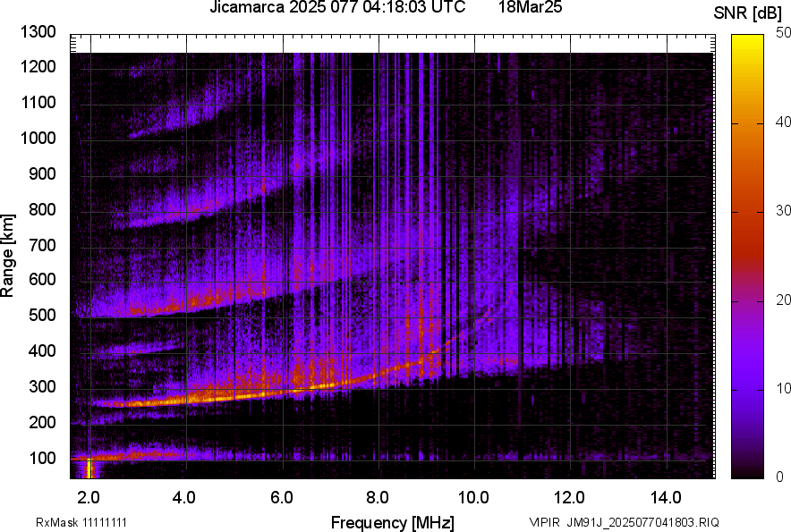791x532 pixels.
Task: Click the '1100' range tick label
Action: click(38, 102)
